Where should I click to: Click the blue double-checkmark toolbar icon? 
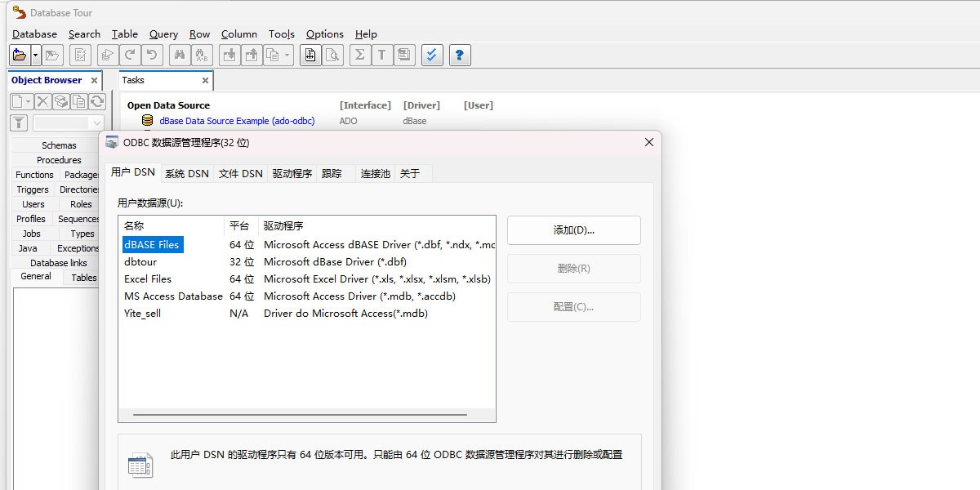pyautogui.click(x=432, y=56)
